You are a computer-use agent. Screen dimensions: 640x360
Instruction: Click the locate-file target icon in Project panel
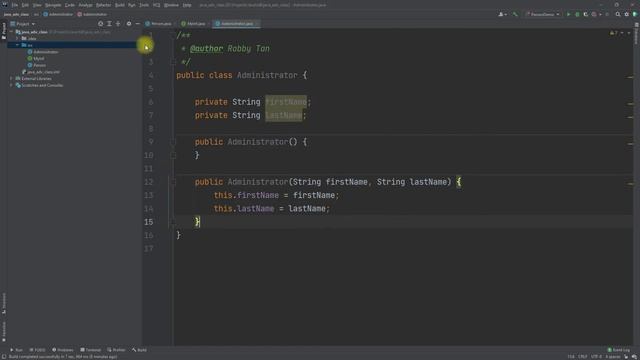point(100,24)
